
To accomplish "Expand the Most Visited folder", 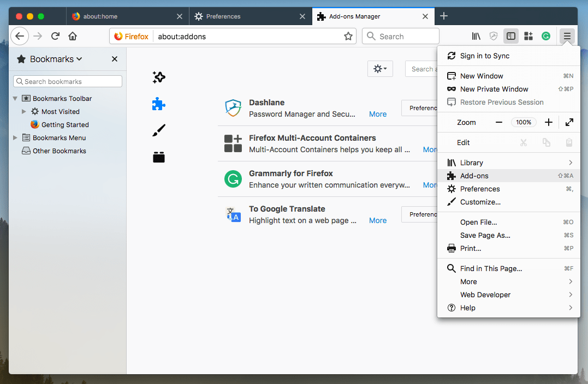I will [23, 112].
